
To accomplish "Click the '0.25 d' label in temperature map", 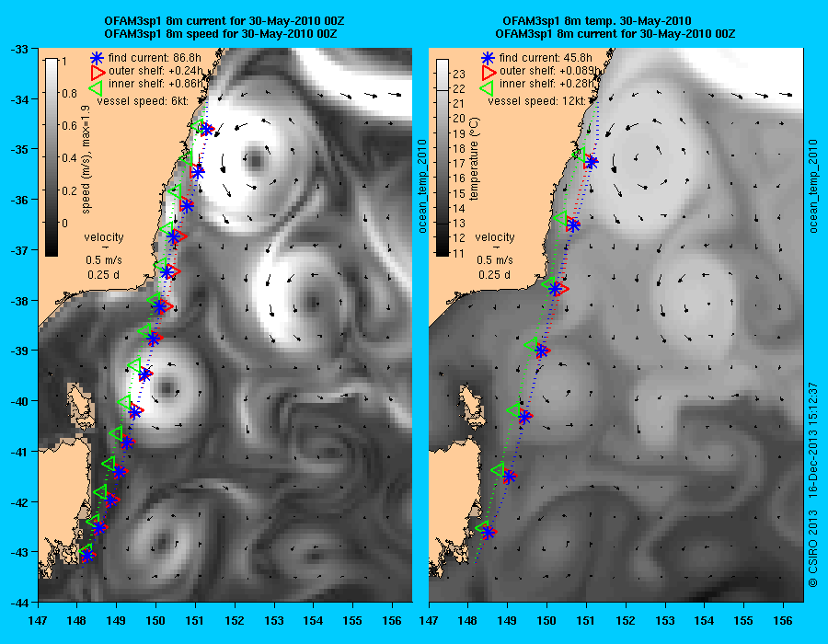I will click(x=495, y=275).
